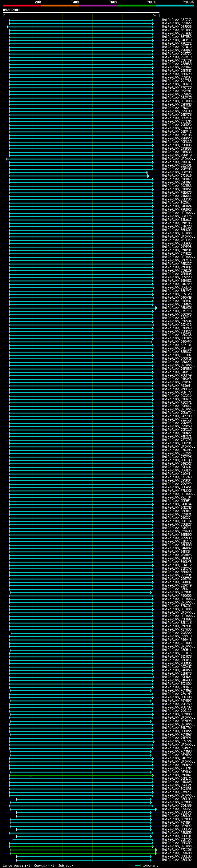Select hit label UniRef100_Q4PMB5
Viewport: 197px width, 868px height.
pos(177,369)
